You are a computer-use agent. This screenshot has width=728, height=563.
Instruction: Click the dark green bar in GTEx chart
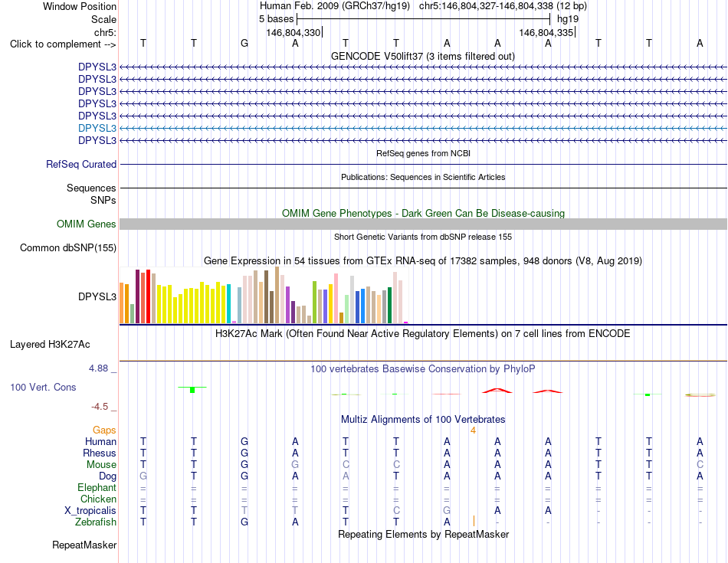(x=390, y=306)
